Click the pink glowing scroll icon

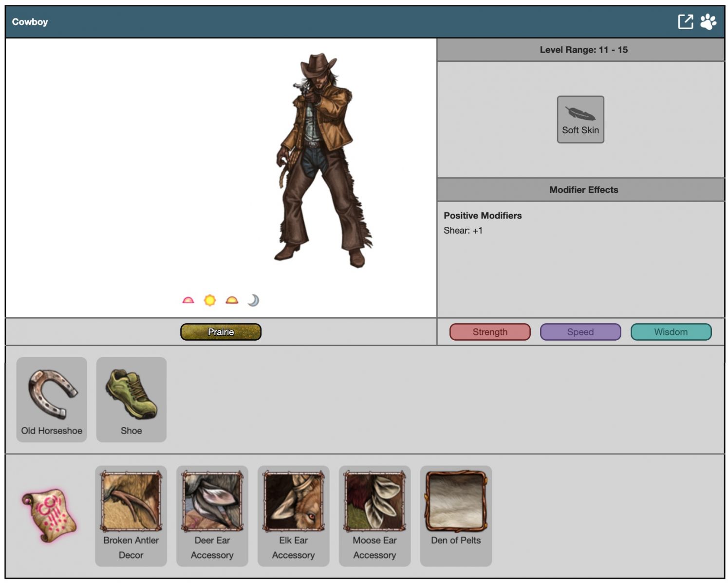pos(49,516)
